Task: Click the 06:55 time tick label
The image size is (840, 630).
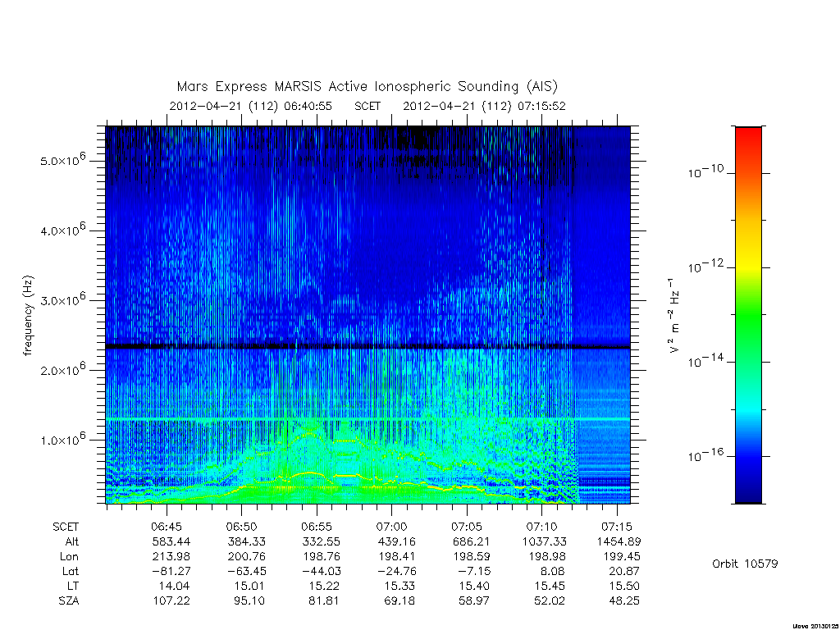Action: click(x=316, y=527)
